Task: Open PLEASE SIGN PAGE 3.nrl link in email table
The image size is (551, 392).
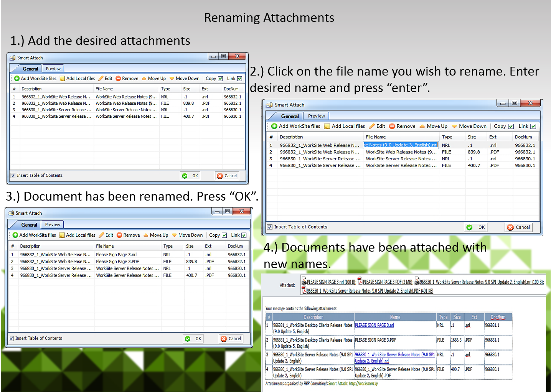Action: [374, 325]
